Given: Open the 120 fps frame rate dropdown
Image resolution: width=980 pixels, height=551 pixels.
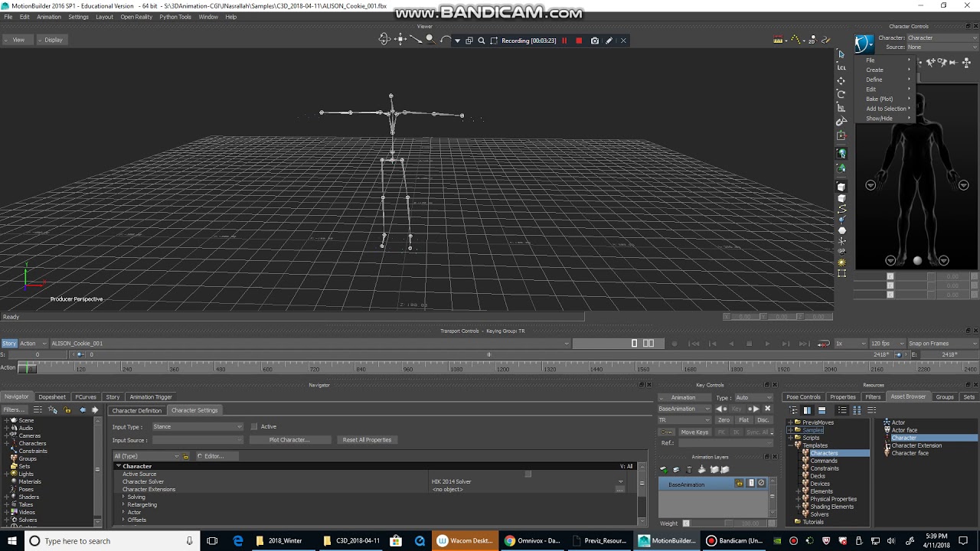Looking at the screenshot, I should click(886, 344).
